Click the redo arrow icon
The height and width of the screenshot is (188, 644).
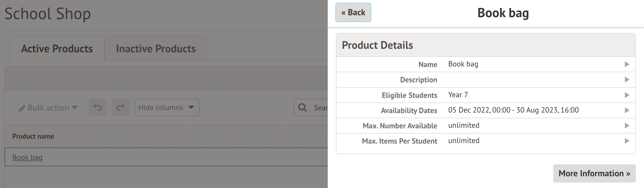(120, 107)
